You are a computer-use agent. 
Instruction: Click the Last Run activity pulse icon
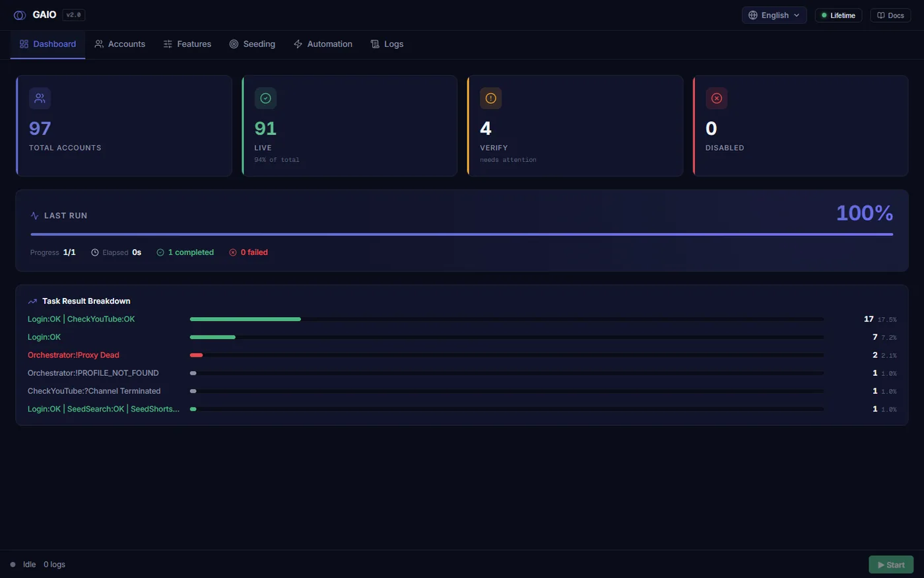[34, 216]
